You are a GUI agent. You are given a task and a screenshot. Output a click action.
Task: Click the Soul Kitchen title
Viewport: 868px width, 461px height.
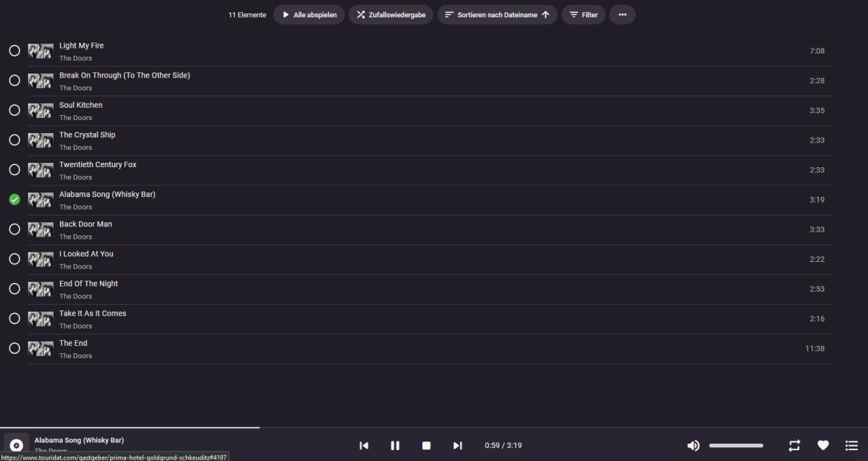(x=81, y=105)
